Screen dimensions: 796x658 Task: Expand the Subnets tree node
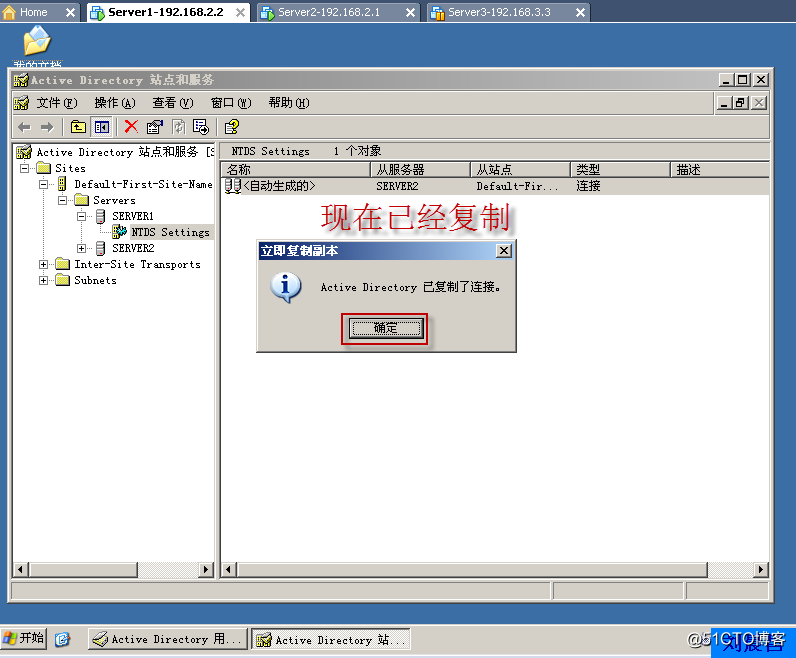[x=44, y=280]
